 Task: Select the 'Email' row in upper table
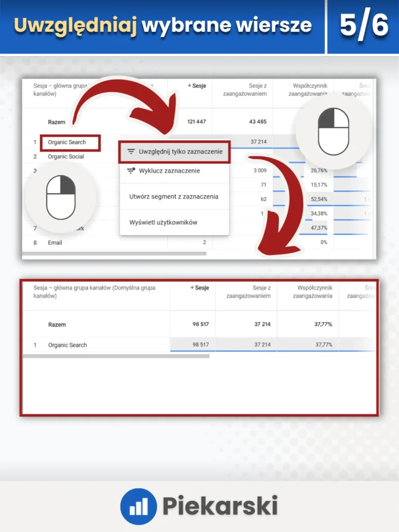coord(55,243)
